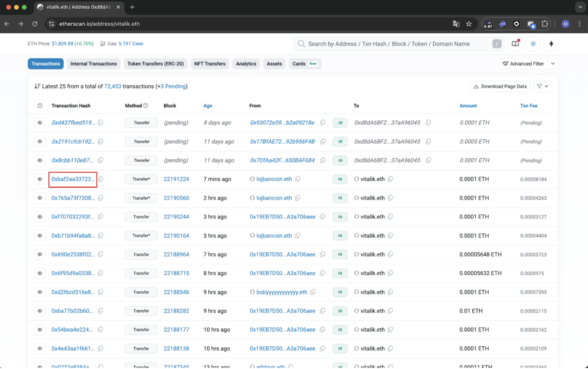Open the 5.191 Gwei gas link
The image size is (588, 369).
coord(131,44)
